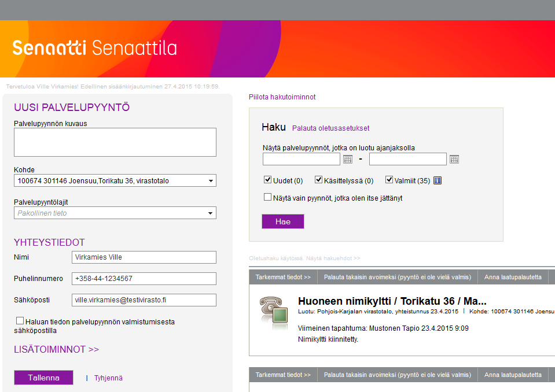This screenshot has height=392, width=555.
Task: Click the Tyhjennä clear link
Action: (x=108, y=378)
